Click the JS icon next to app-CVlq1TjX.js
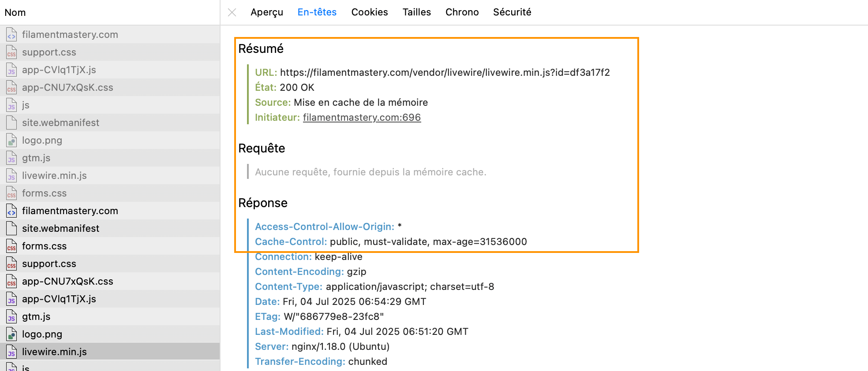868x371 pixels. (11, 70)
